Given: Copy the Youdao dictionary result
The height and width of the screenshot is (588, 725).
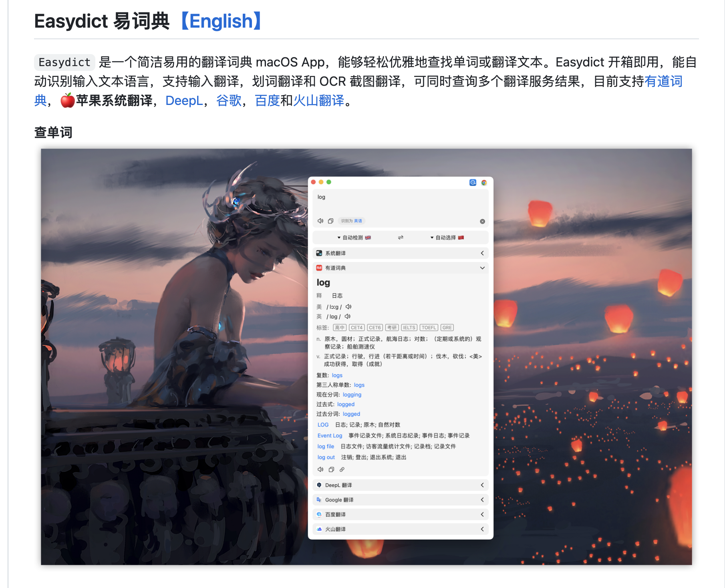Looking at the screenshot, I should point(331,469).
